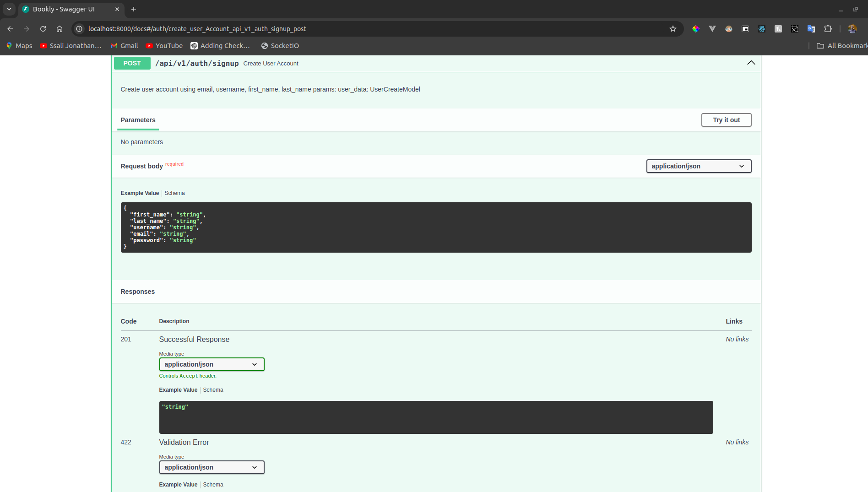Screen dimensions: 868x492
Task: Click the Try it out button
Action: tap(726, 119)
